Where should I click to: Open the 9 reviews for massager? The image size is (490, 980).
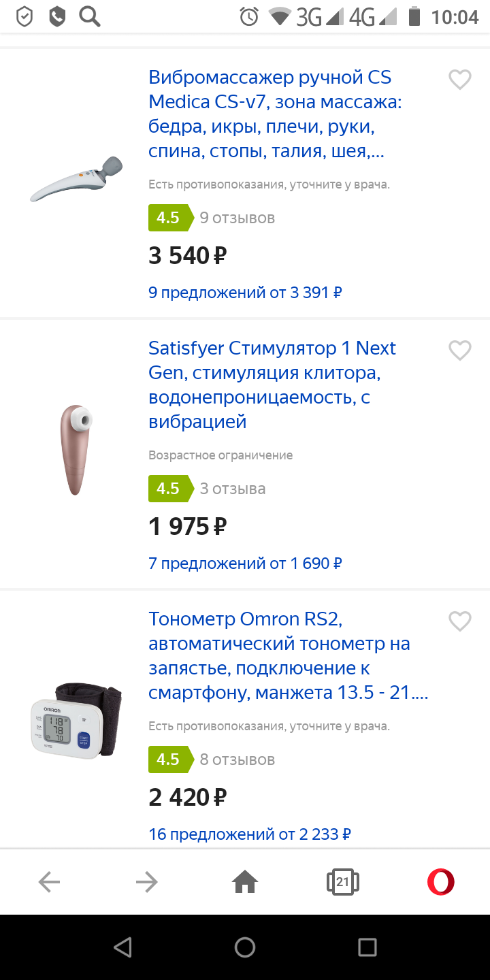(x=237, y=218)
